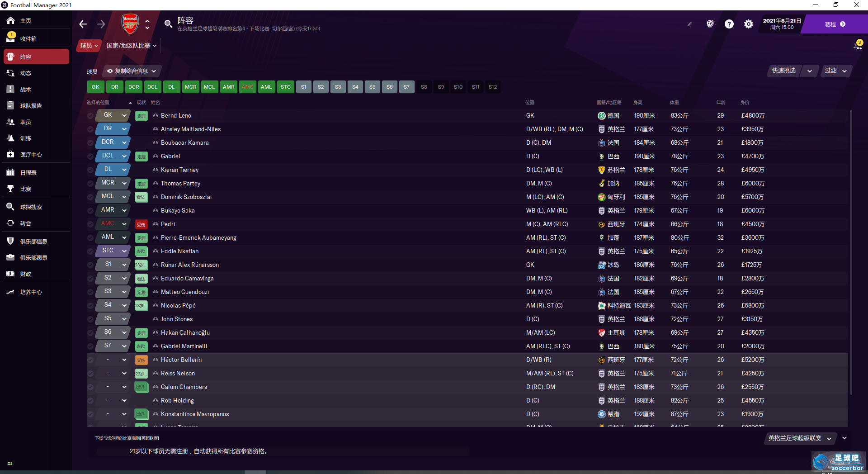
Task: Open the Staff (职员) sidebar icon
Action: point(10,122)
